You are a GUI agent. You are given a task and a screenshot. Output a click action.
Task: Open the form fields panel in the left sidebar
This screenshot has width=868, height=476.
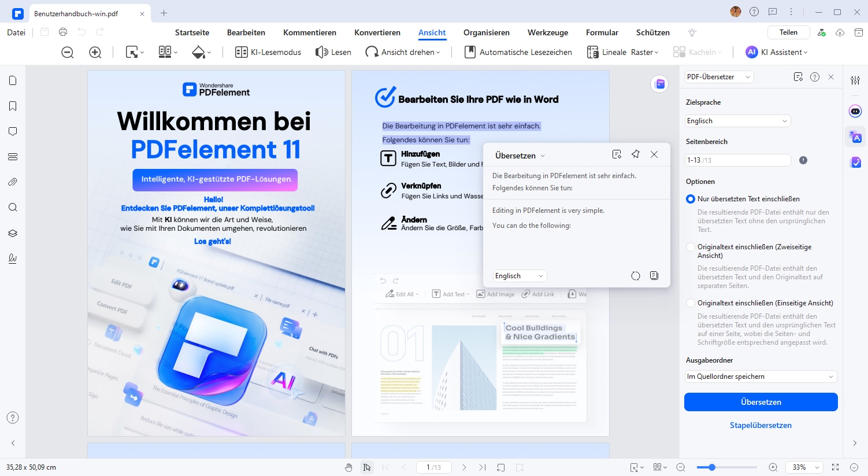coord(13,157)
